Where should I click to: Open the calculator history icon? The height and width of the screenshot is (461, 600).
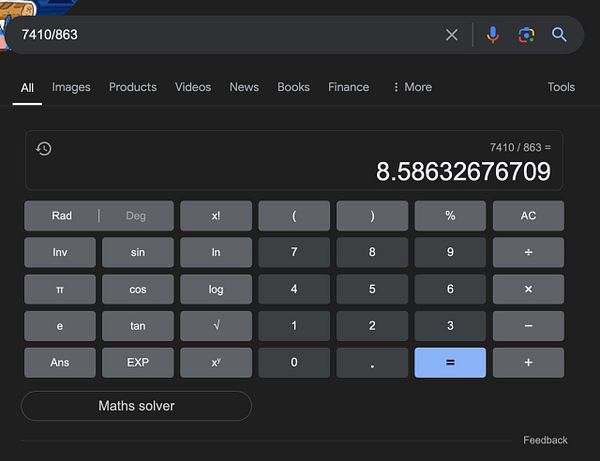tap(44, 148)
